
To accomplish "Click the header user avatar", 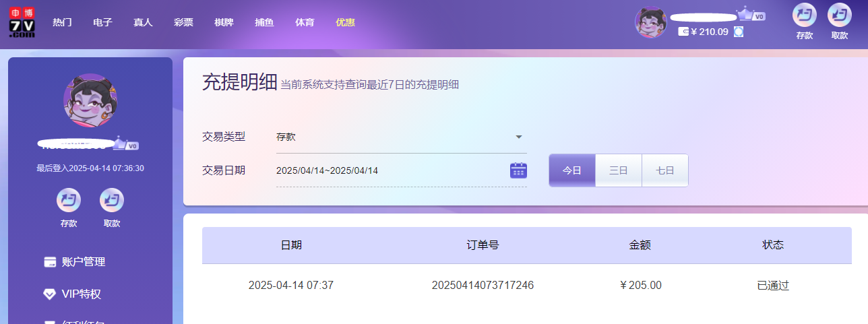I will pyautogui.click(x=650, y=22).
